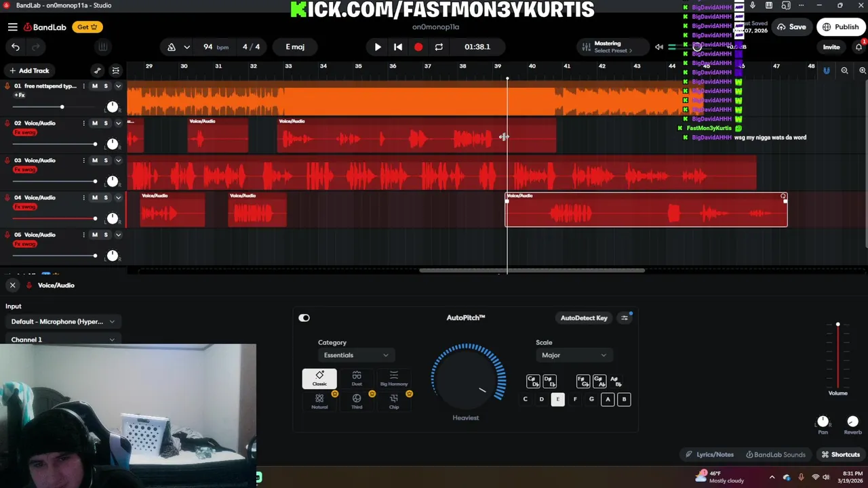
Task: Click the 4/4 time signature
Action: (251, 47)
